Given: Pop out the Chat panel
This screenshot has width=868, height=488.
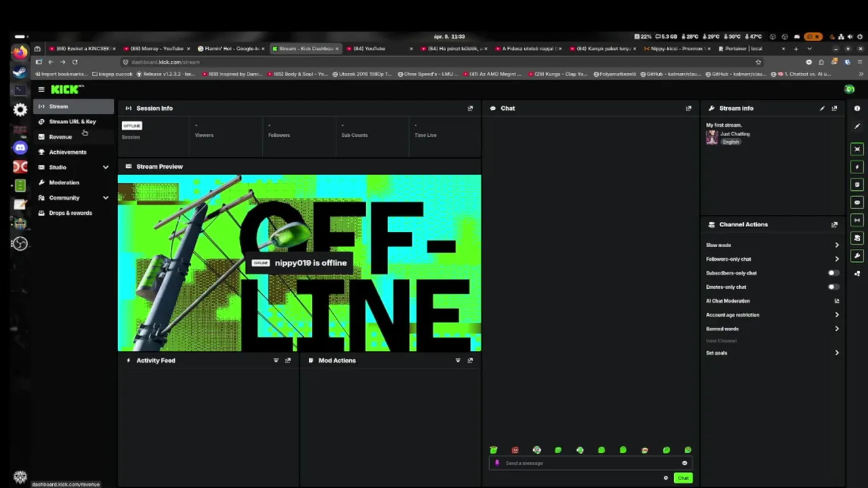Looking at the screenshot, I should click(x=688, y=108).
